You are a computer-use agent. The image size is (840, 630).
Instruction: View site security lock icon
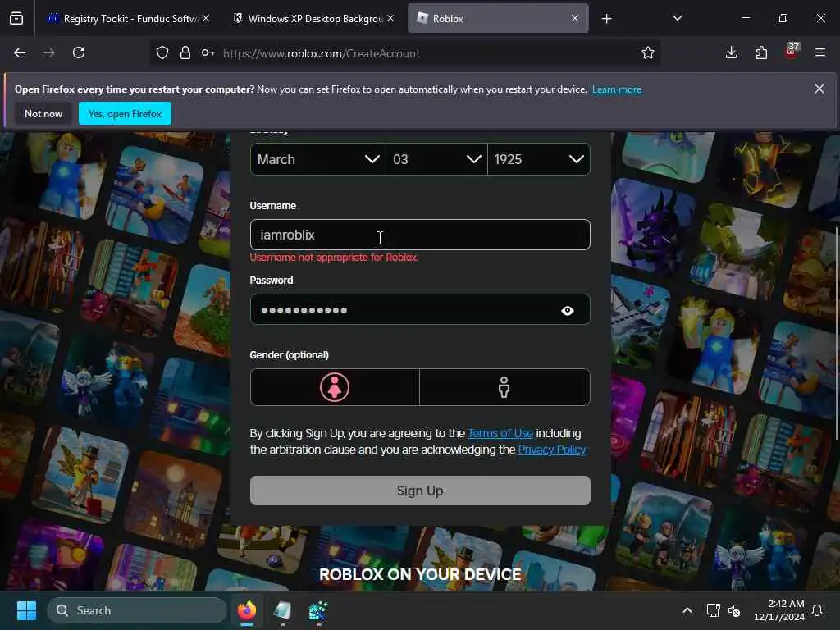[185, 53]
